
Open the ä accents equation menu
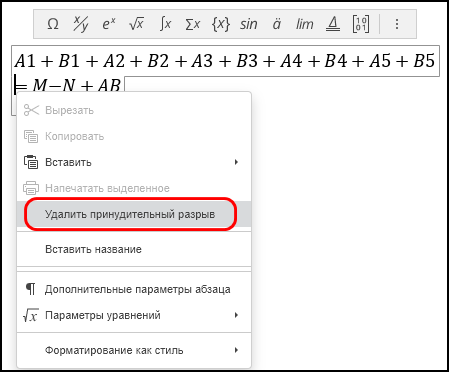click(277, 24)
